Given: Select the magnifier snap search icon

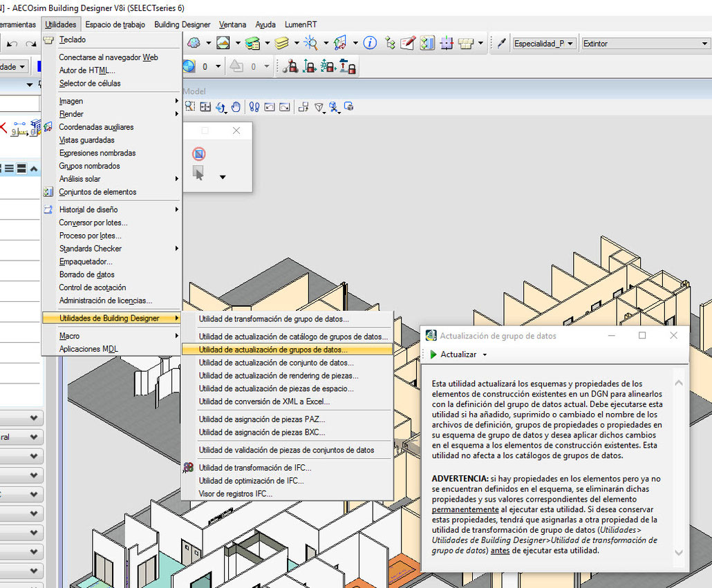Looking at the screenshot, I should (311, 43).
